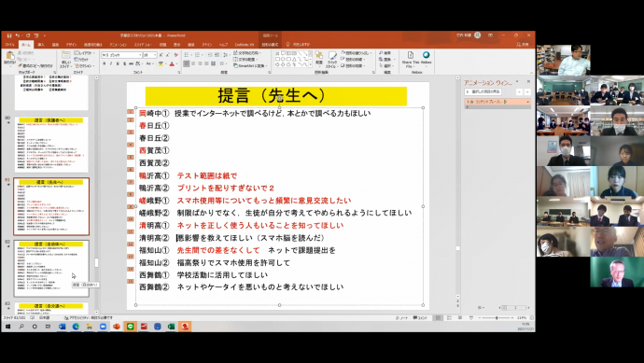Open the Windows Start menu
The image size is (644, 363).
coord(7,327)
